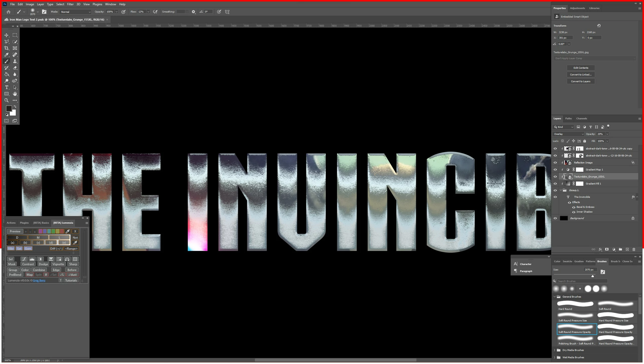Image resolution: width=644 pixels, height=364 pixels.
Task: Switch to the Channels tab
Action: point(581,119)
